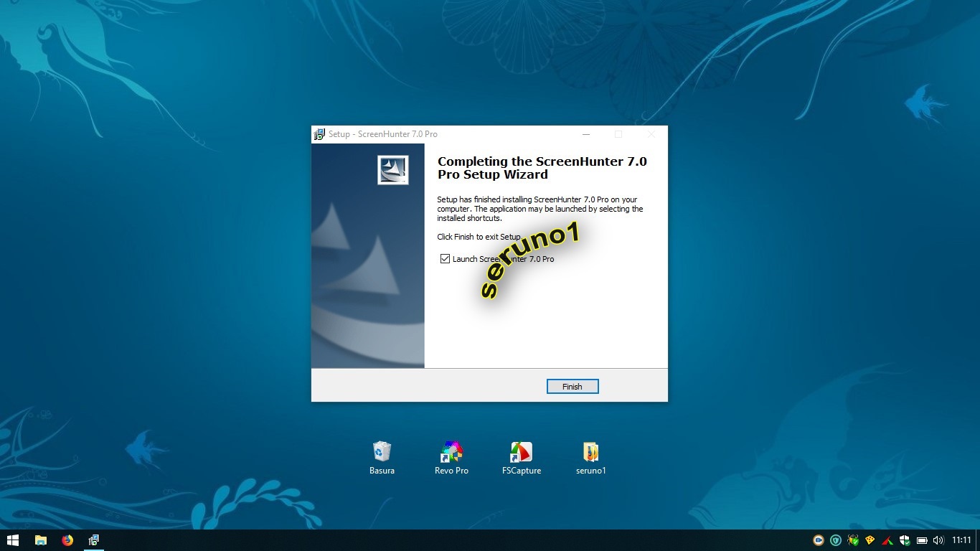This screenshot has width=980, height=551.
Task: Click Finish to exit Setup
Action: pos(573,387)
